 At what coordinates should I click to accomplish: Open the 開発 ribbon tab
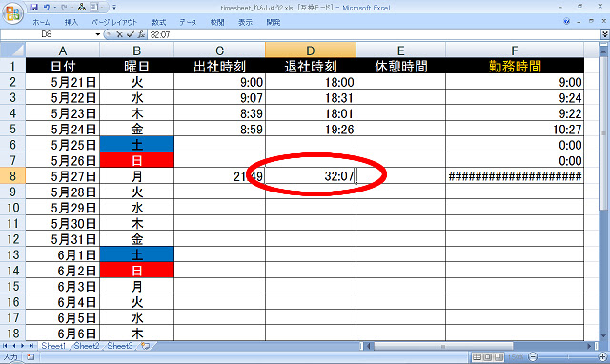[274, 23]
